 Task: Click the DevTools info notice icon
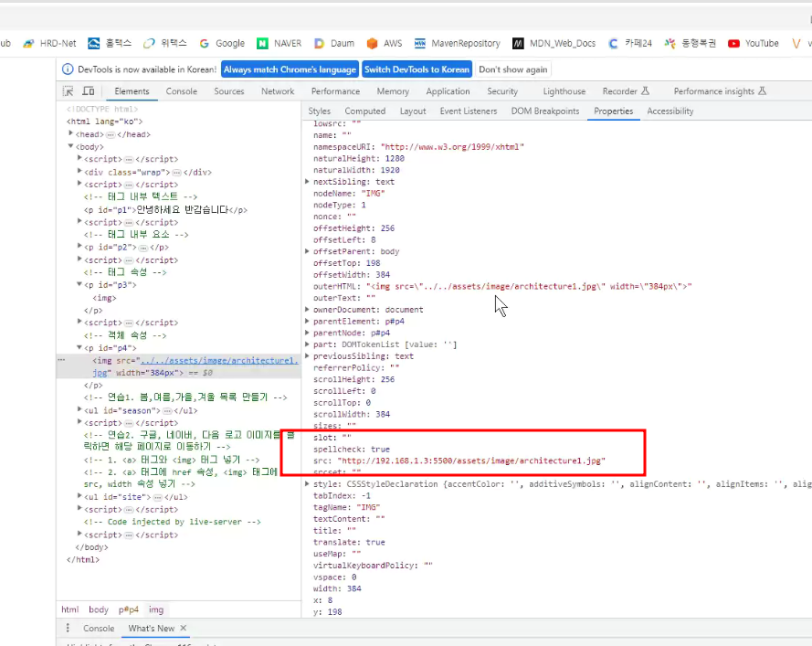click(x=68, y=69)
